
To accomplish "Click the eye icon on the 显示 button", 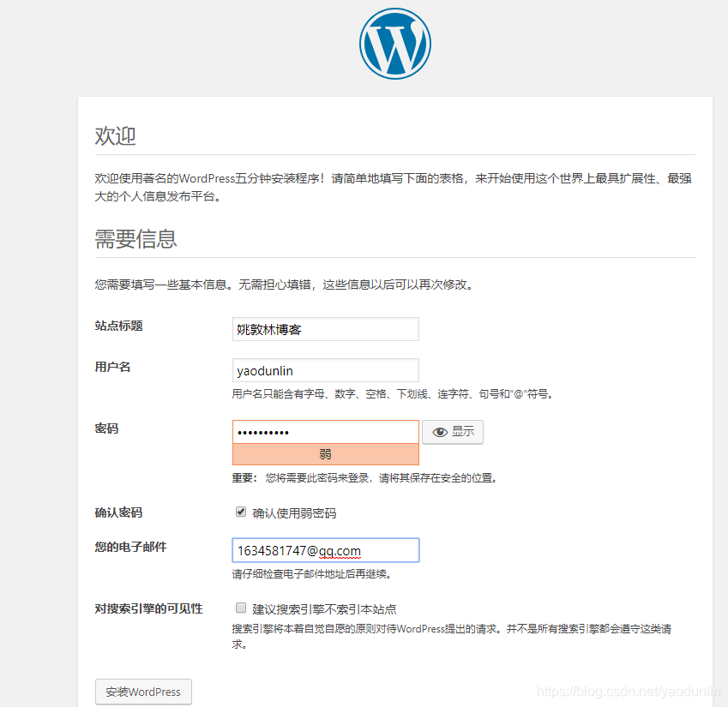I will click(x=440, y=432).
